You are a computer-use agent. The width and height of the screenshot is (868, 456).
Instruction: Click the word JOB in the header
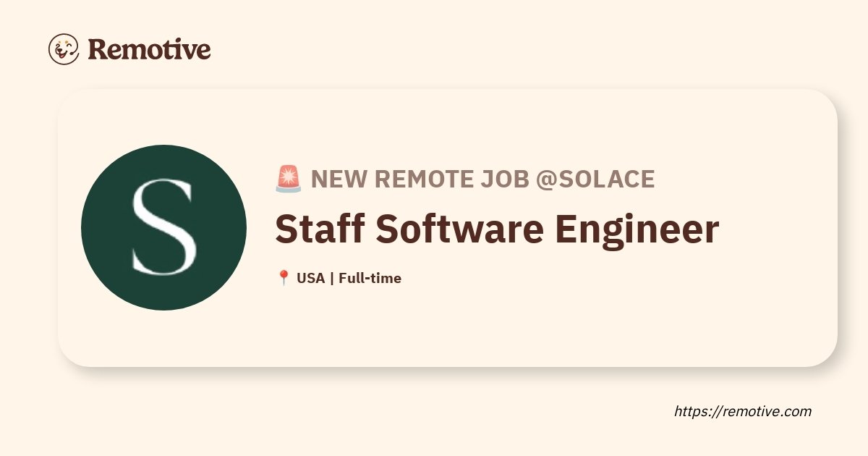tap(506, 179)
